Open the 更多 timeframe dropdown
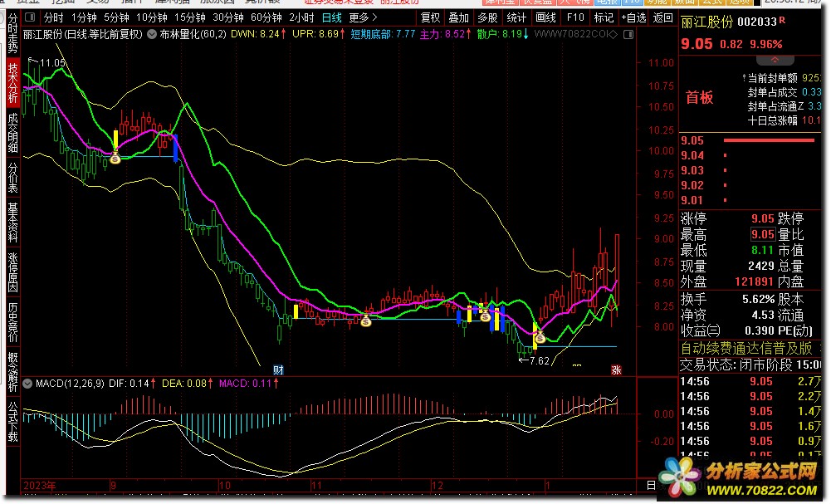 (x=363, y=17)
